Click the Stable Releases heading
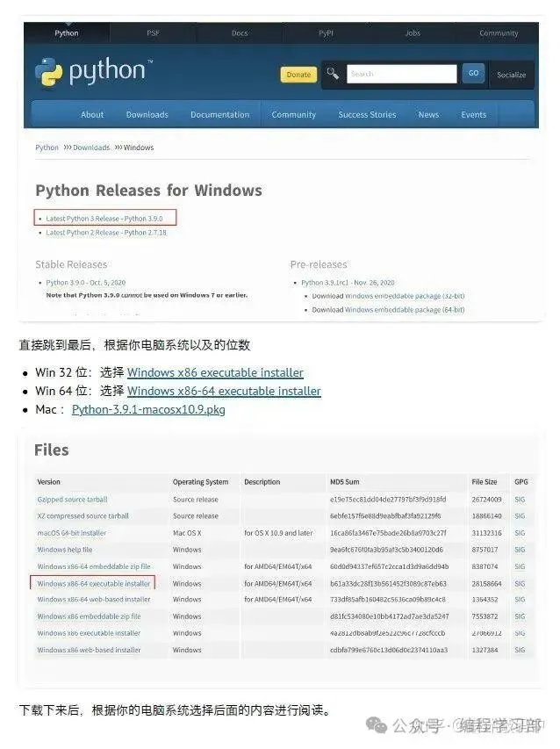 pos(71,264)
